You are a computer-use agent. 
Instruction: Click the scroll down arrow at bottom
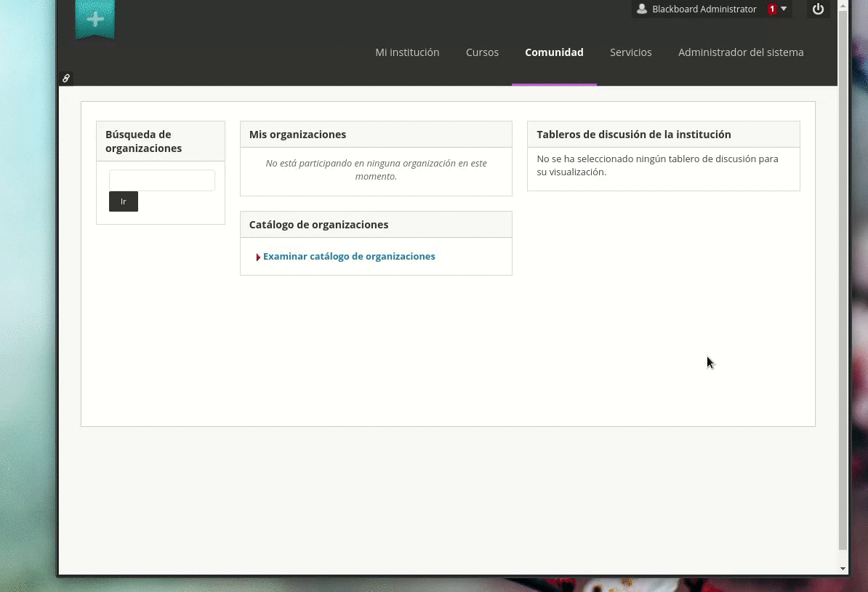point(843,569)
